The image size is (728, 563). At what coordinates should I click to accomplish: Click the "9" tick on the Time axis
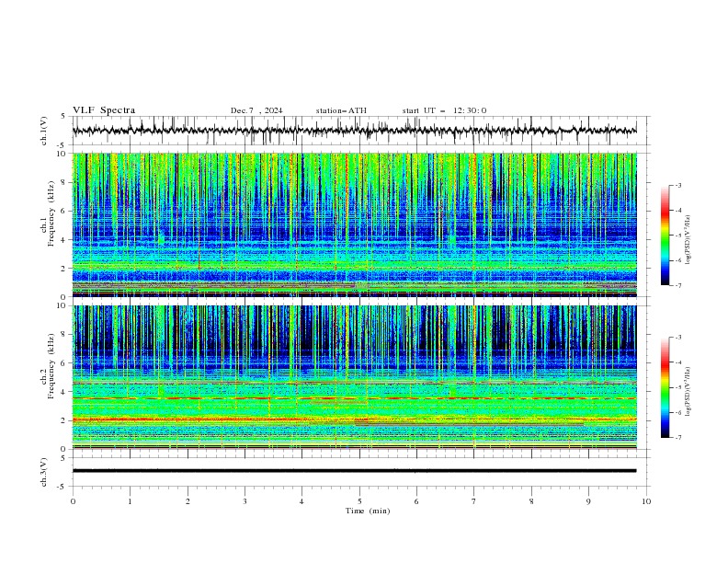point(588,501)
